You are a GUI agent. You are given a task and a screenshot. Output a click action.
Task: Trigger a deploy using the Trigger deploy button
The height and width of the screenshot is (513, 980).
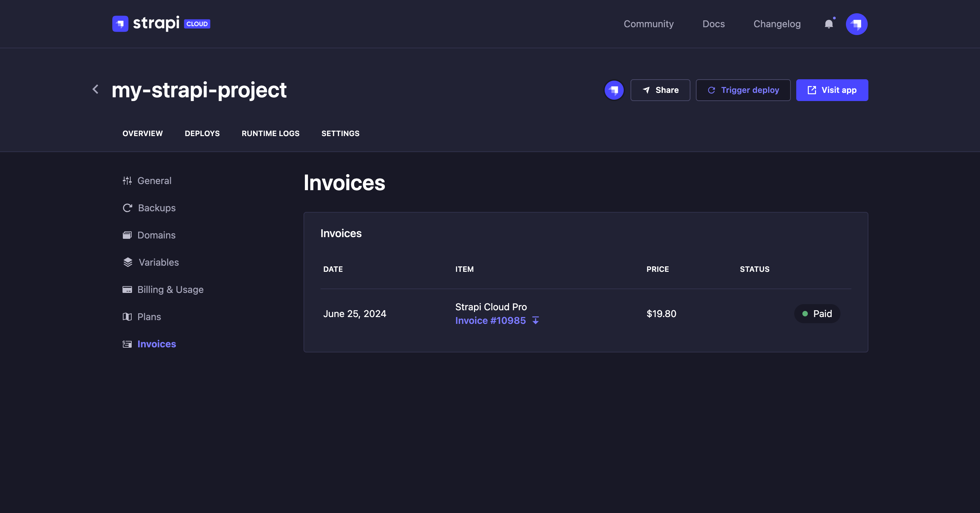743,90
